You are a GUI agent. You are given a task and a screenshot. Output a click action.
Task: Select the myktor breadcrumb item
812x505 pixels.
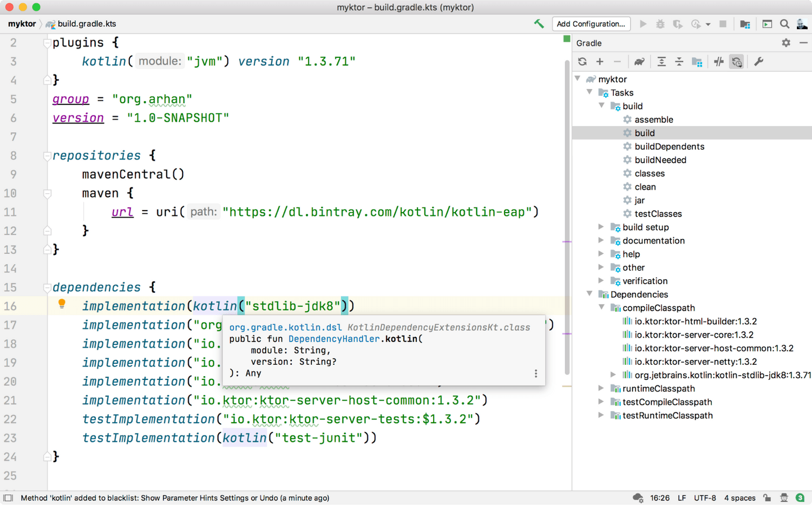(22, 24)
